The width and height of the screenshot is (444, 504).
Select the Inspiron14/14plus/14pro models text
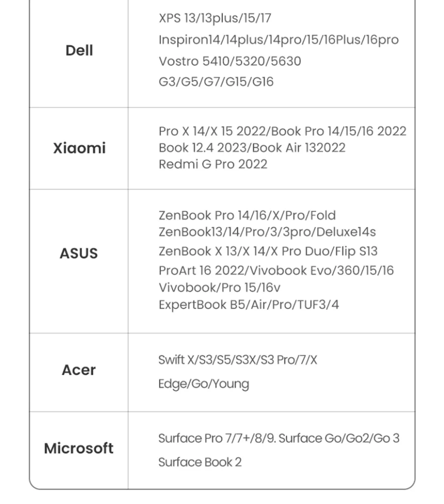(x=279, y=40)
